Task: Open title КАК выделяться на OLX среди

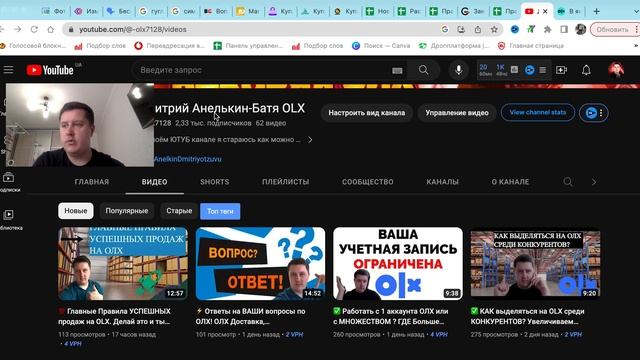Action: coord(527,316)
